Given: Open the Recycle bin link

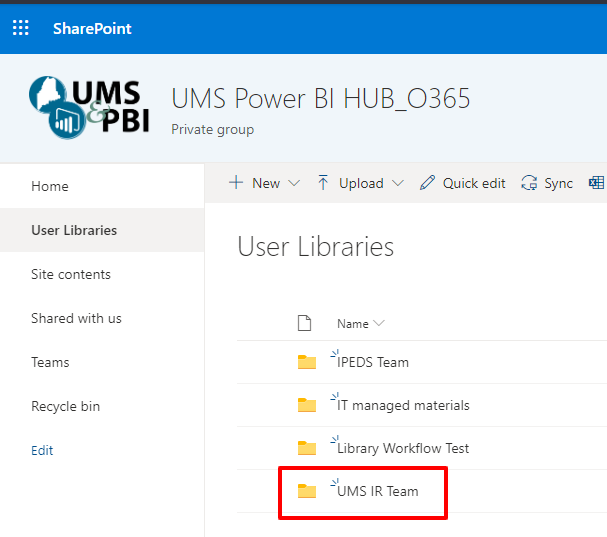Looking at the screenshot, I should (65, 407).
